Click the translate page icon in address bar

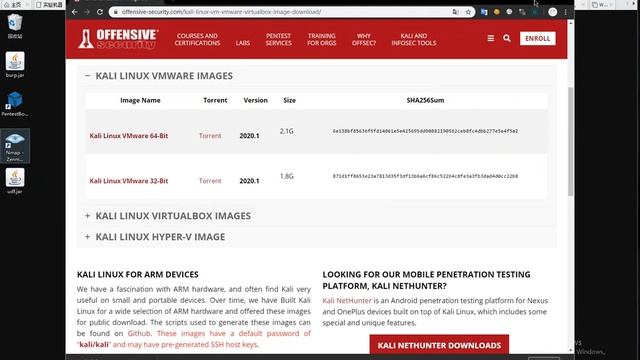click(456, 12)
